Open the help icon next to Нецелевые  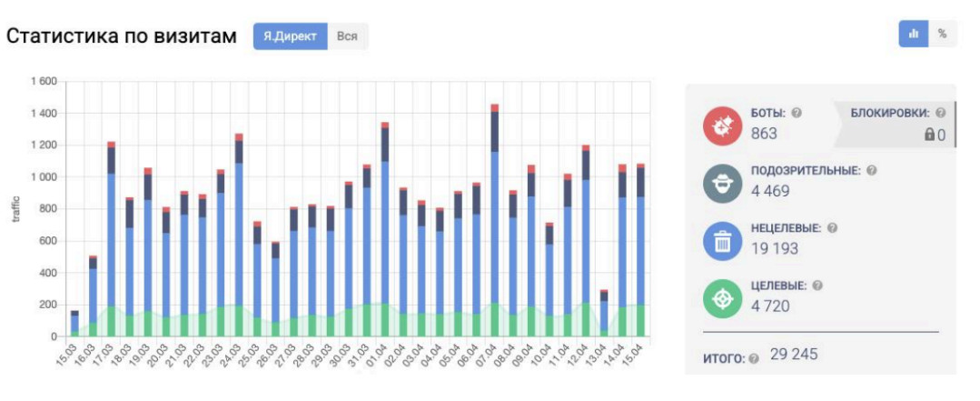pos(833,228)
